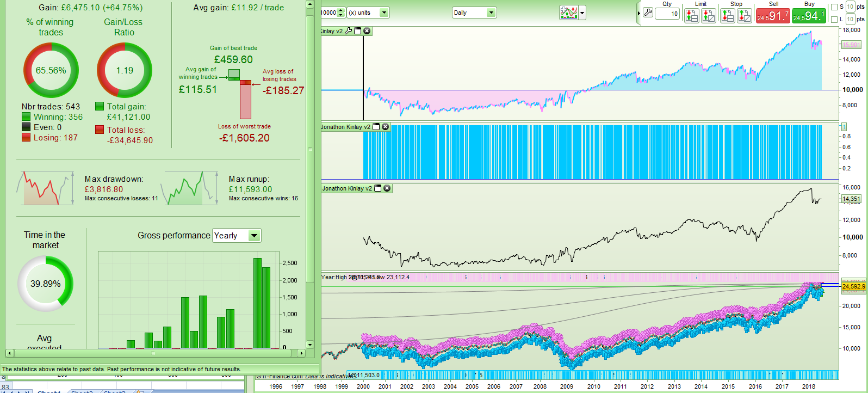The height and width of the screenshot is (393, 868).
Task: Click the 14,351 value label on the scale
Action: coord(852,199)
